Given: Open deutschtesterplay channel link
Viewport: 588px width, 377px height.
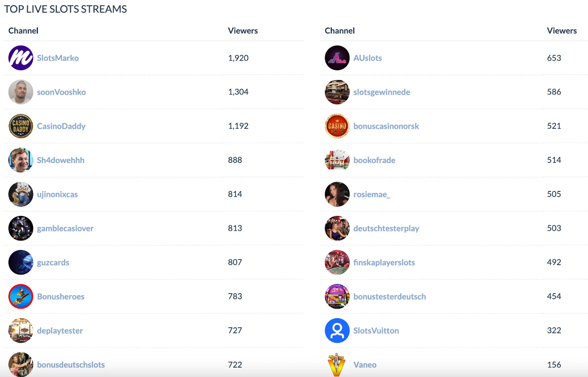Looking at the screenshot, I should (x=386, y=229).
